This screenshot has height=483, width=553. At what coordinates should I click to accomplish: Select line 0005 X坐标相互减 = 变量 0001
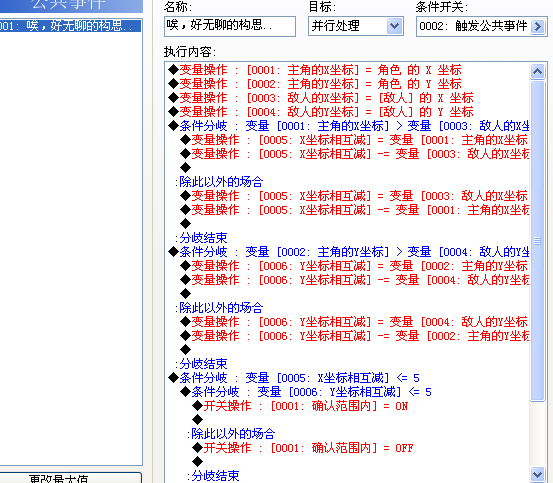pos(354,140)
